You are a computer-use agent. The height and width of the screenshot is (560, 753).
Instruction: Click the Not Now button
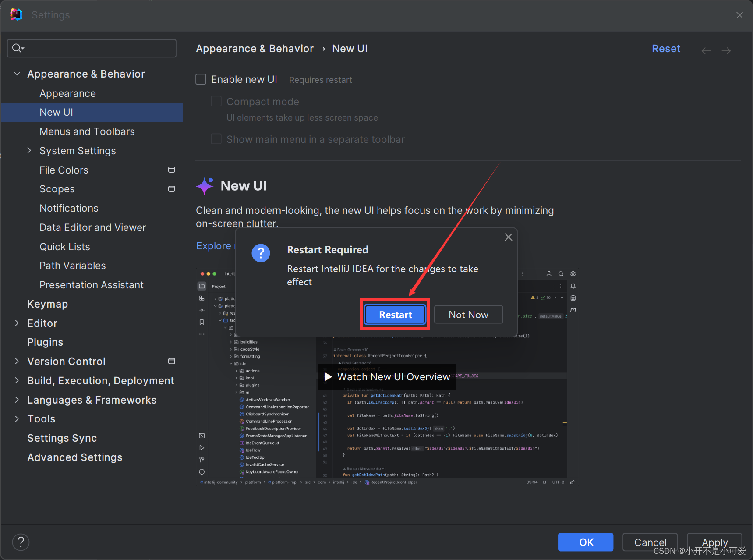pyautogui.click(x=468, y=315)
